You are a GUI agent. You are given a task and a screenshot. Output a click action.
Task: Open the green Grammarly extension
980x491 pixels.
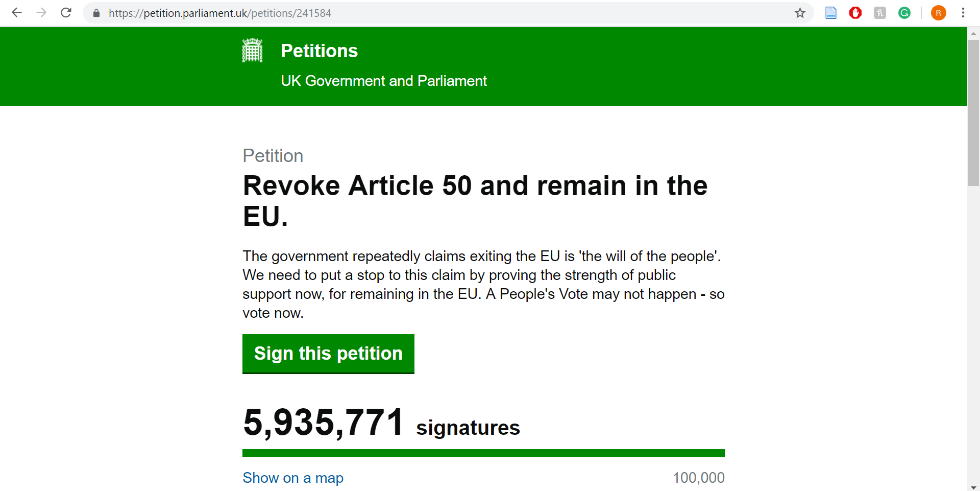point(904,13)
